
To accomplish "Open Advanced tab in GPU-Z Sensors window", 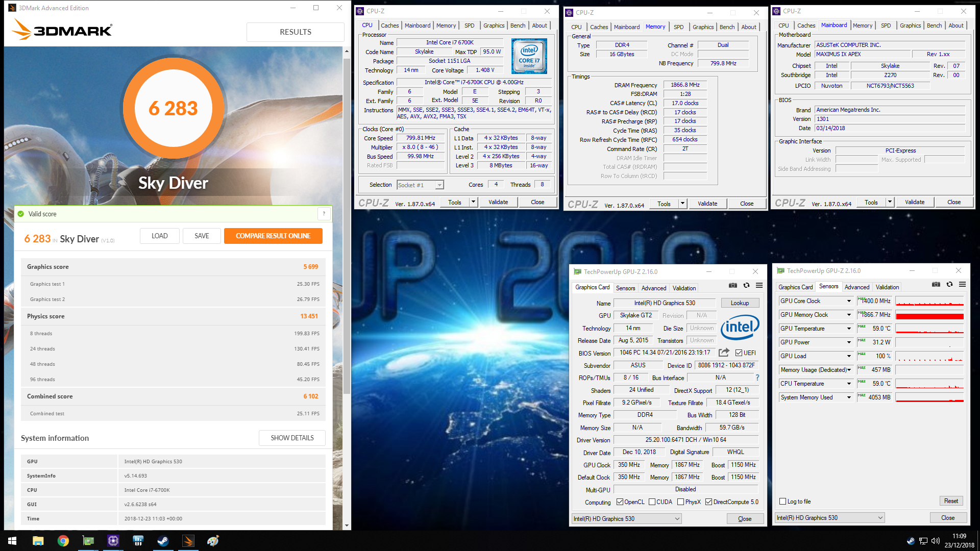I will point(857,287).
